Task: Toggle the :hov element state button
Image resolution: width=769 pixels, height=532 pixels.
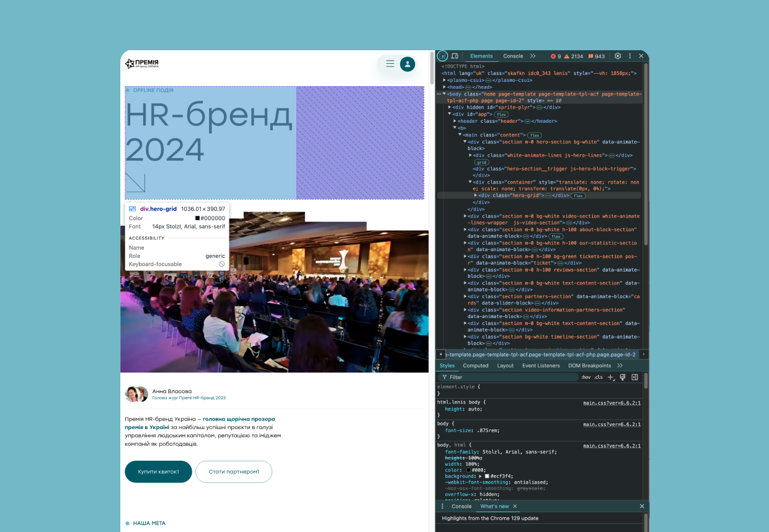Action: (585, 377)
